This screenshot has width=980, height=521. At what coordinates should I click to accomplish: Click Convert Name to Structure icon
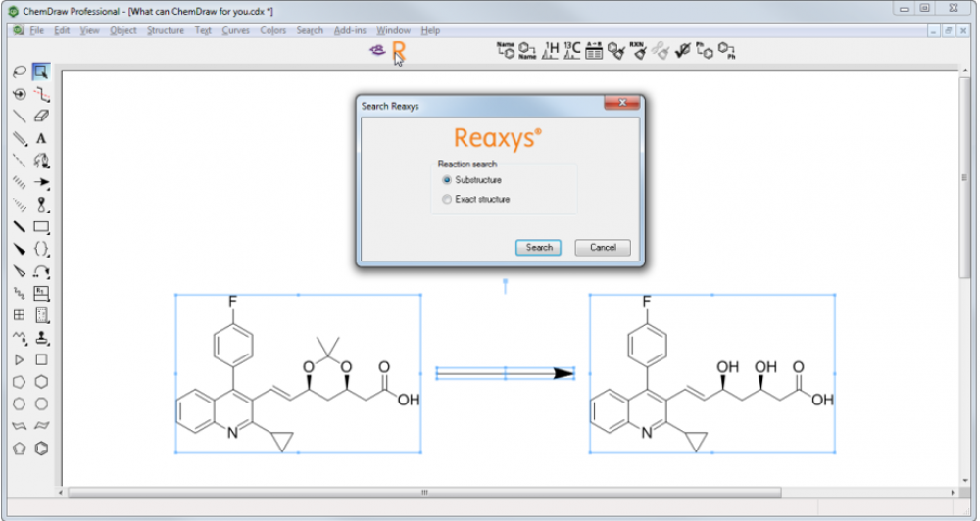click(506, 50)
